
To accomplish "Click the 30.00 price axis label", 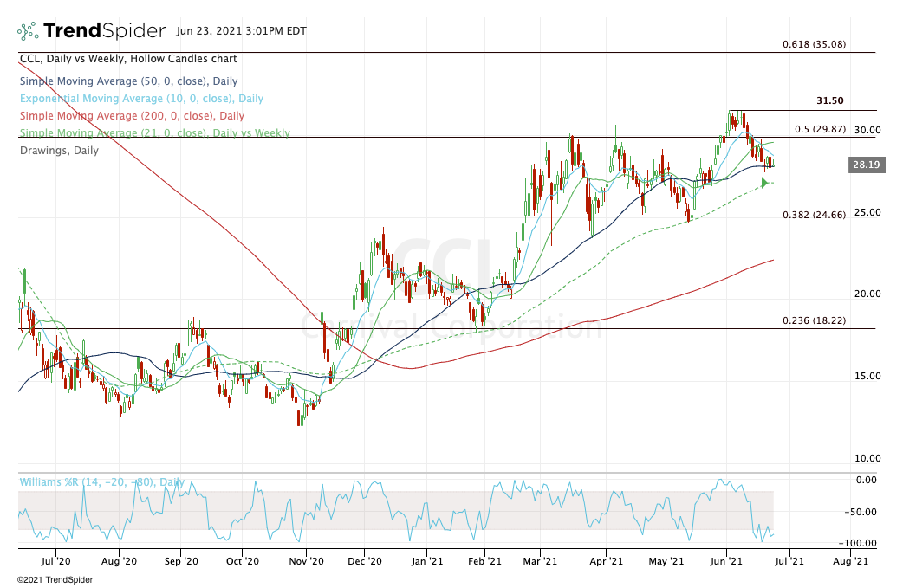I will tap(867, 130).
